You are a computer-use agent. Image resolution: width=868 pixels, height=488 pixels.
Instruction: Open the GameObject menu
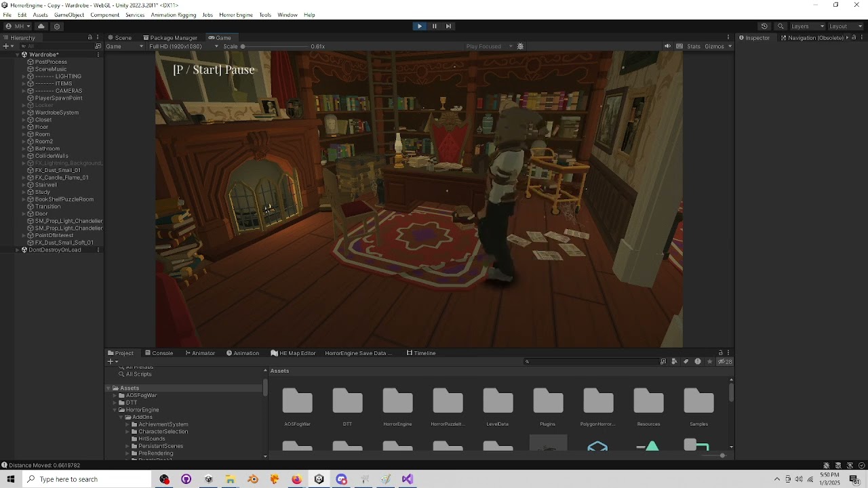pyautogui.click(x=69, y=15)
